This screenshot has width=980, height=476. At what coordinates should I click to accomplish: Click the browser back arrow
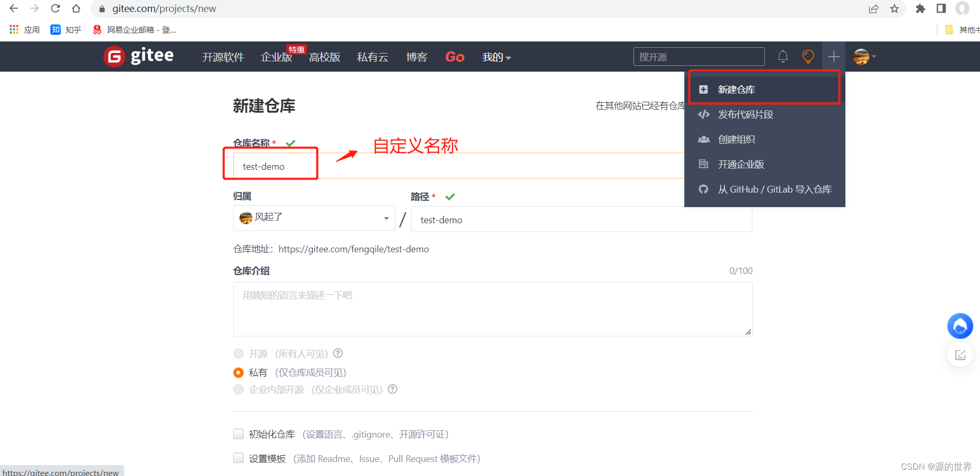click(x=14, y=8)
